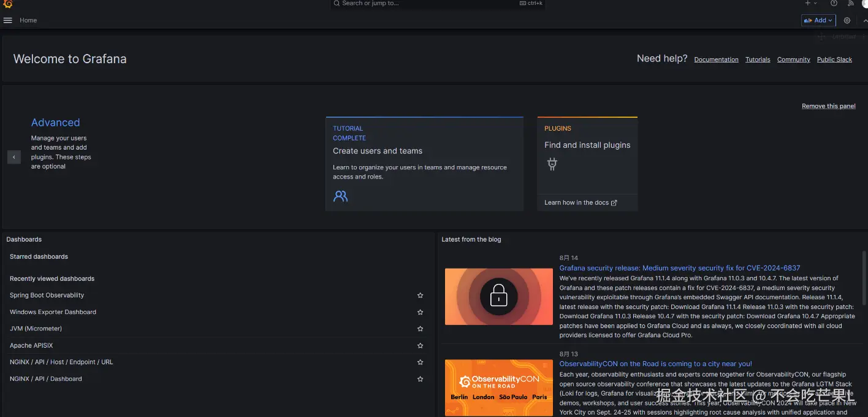Open the news feed RSS icon
Image resolution: width=868 pixels, height=417 pixels.
[x=851, y=3]
